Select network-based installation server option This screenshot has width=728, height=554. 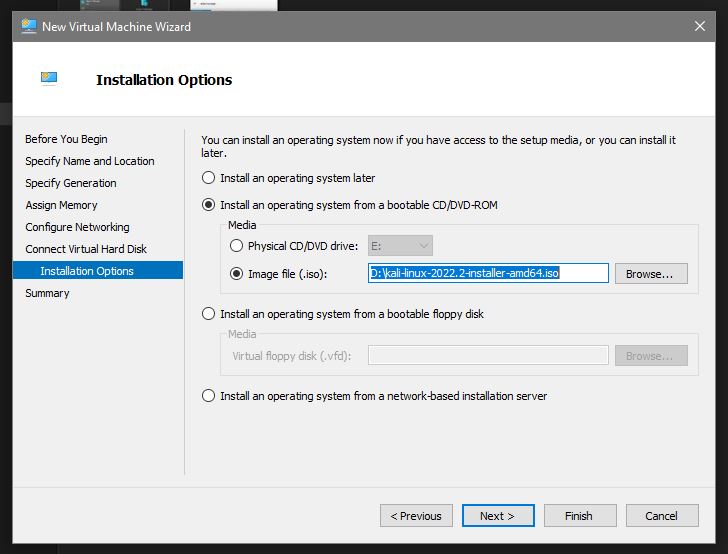pos(209,396)
